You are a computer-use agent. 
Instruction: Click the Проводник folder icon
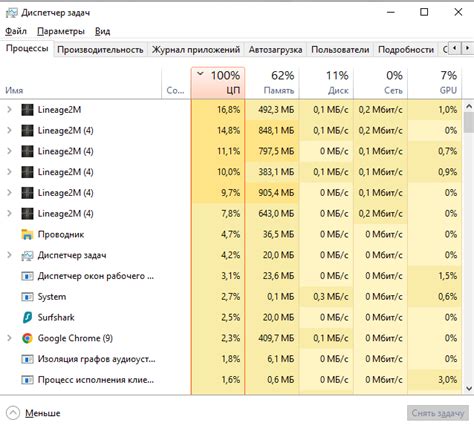(x=27, y=234)
